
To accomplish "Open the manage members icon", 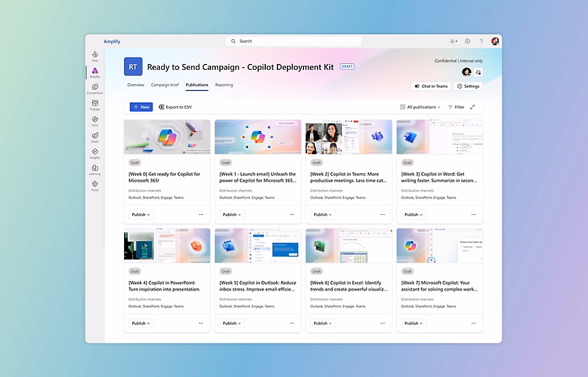I will point(478,72).
